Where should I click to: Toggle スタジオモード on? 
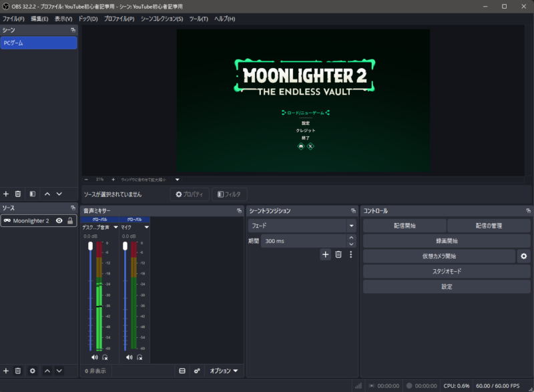coord(447,271)
